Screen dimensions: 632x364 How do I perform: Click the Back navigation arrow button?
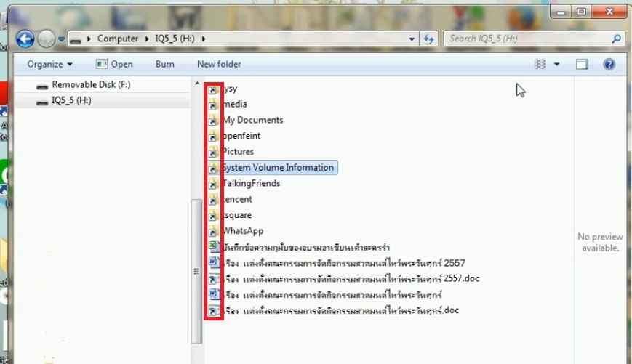(25, 39)
